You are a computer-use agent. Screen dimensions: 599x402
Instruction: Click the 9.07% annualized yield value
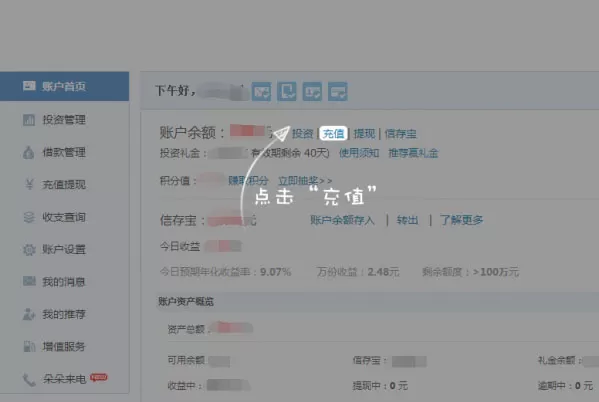pos(275,272)
